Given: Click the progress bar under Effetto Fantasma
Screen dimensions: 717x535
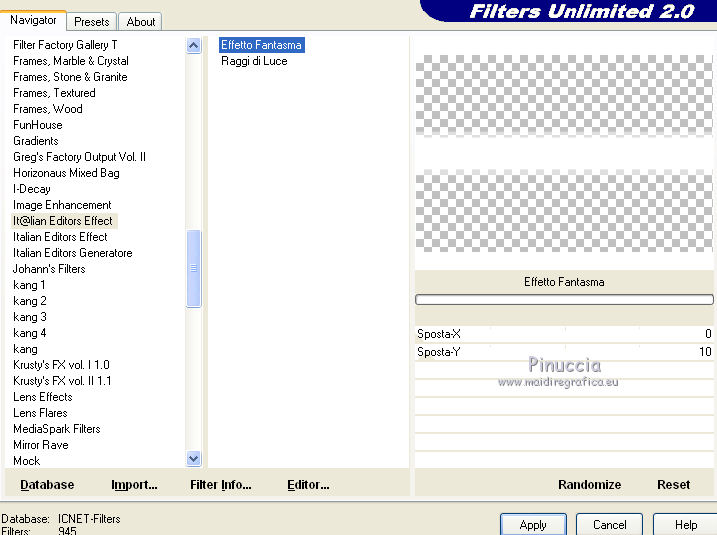Looking at the screenshot, I should click(x=564, y=300).
